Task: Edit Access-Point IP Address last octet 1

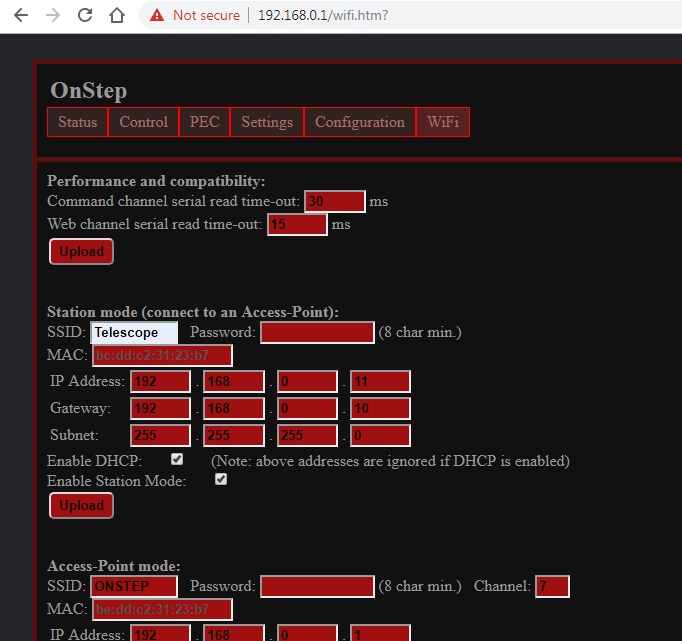Action: [380, 633]
